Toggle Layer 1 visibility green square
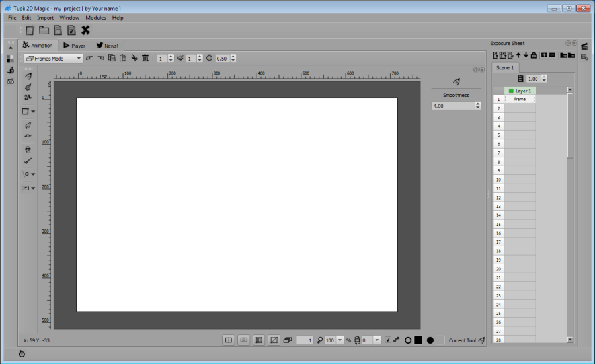Screen dimensions: 595x364 (511, 91)
